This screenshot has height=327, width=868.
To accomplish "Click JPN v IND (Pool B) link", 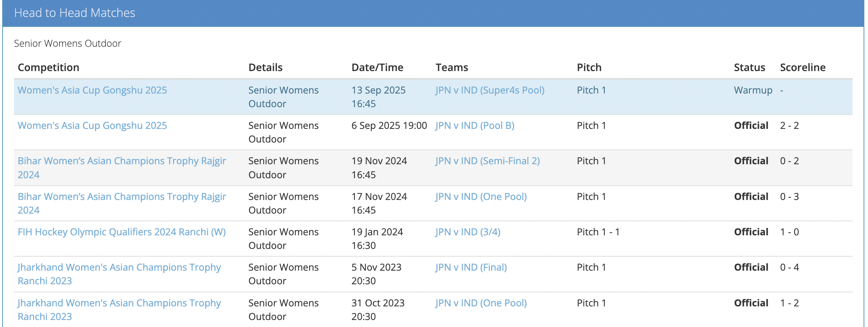I will (475, 126).
